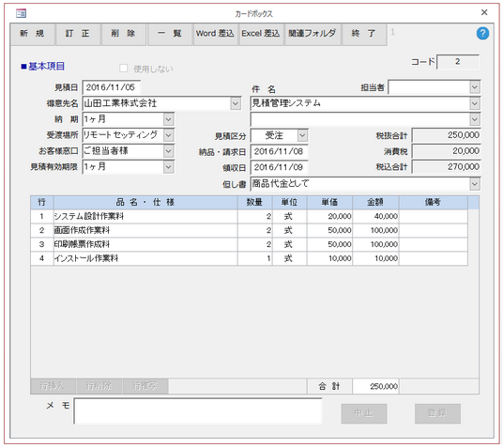Click unit price 10,000 in row 4
The width and height of the screenshot is (503, 448).
(329, 258)
